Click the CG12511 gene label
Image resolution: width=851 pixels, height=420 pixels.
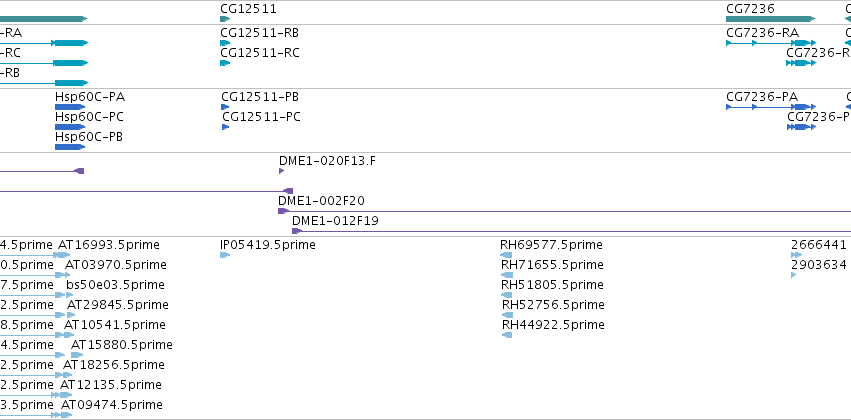click(248, 9)
